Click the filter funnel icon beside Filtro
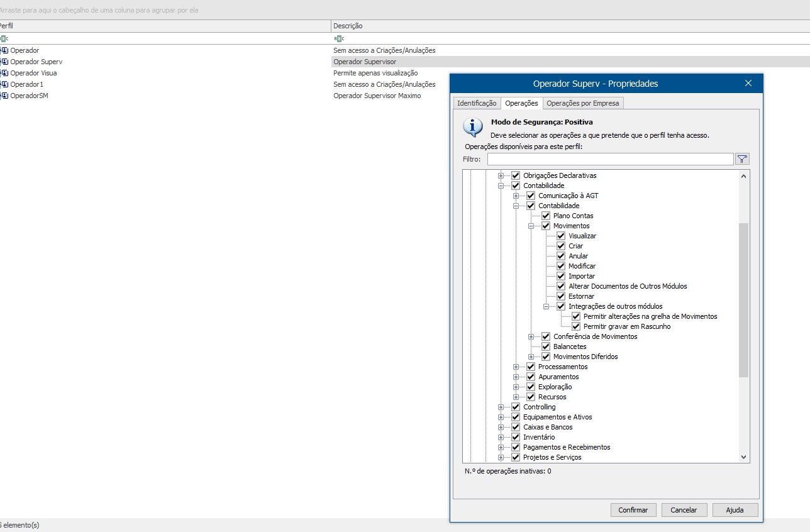This screenshot has width=810, height=532. pos(742,159)
